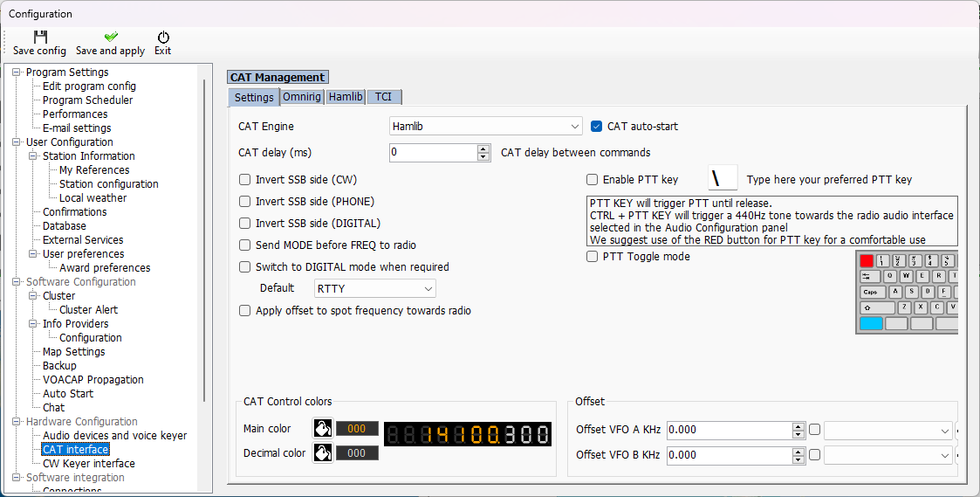Switch to the TCI tab
980x497 pixels.
point(384,97)
